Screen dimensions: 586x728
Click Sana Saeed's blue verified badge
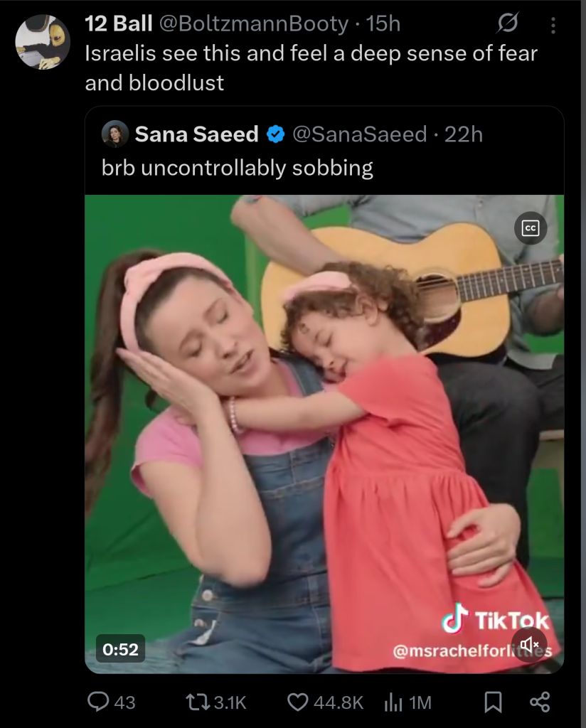click(x=276, y=134)
